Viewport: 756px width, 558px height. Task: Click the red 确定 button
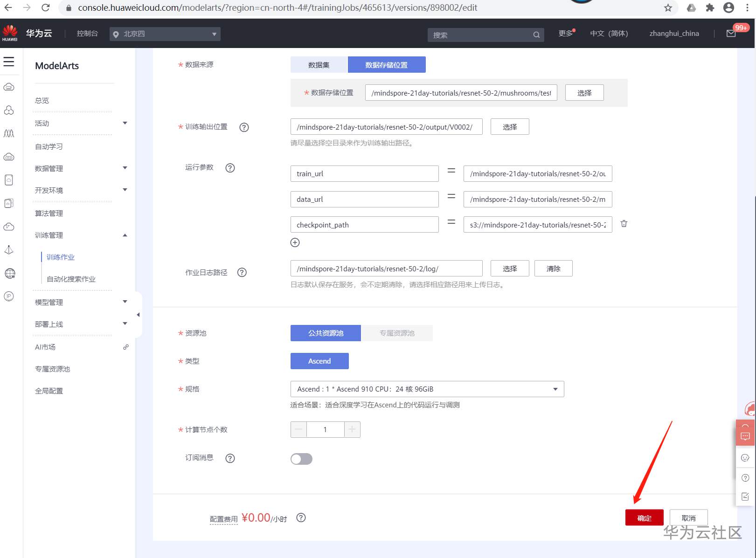(x=645, y=517)
